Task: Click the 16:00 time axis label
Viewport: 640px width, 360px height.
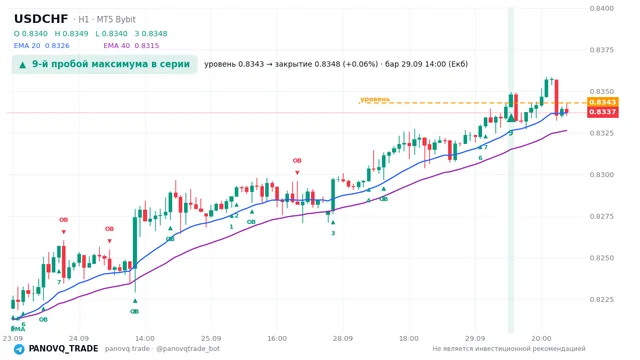Action: [x=277, y=338]
